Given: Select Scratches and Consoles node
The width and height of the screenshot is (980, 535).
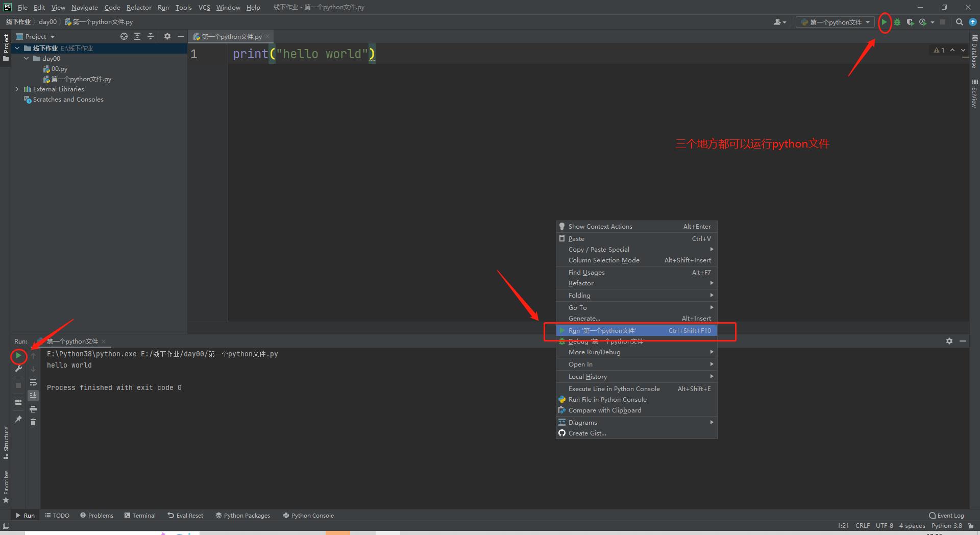Looking at the screenshot, I should 64,99.
